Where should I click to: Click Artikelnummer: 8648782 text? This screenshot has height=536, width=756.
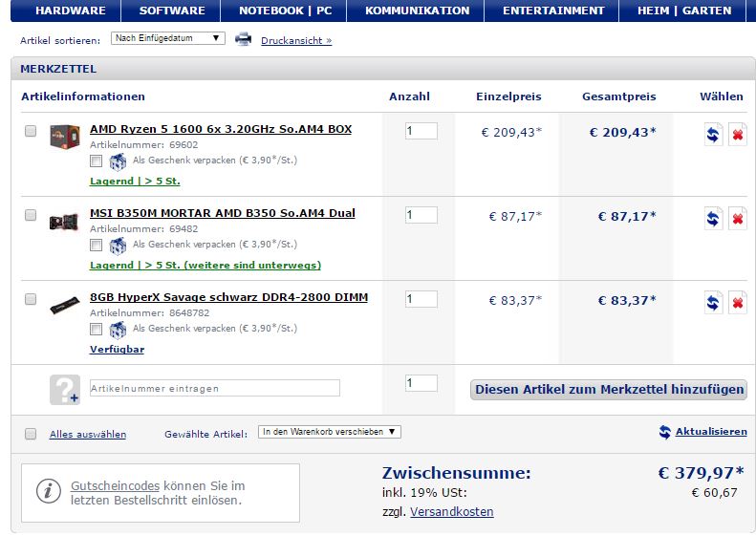pos(149,312)
